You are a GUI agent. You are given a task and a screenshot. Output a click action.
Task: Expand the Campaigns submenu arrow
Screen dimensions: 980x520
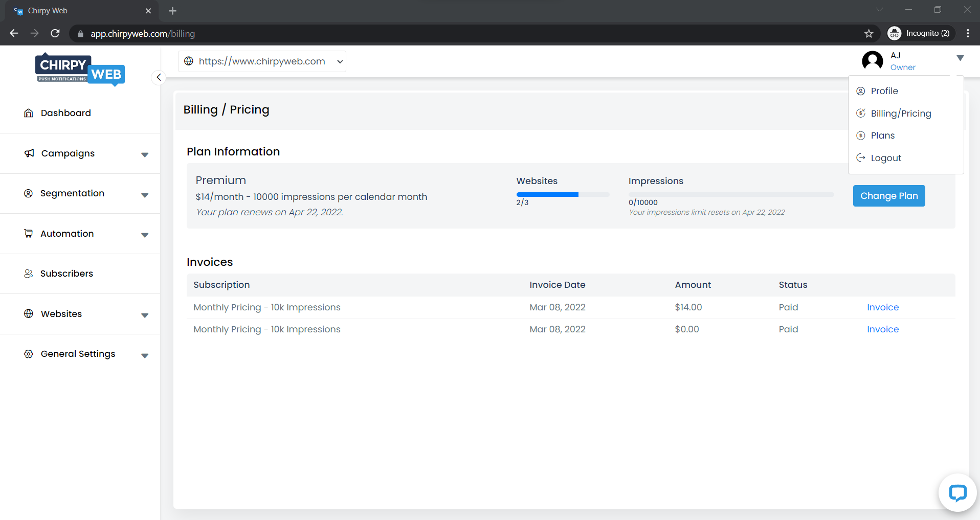[145, 154]
